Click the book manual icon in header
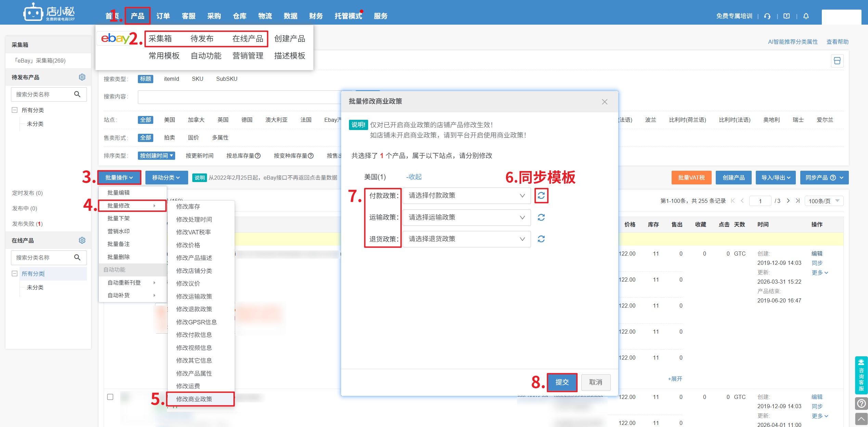The width and height of the screenshot is (868, 427). click(x=787, y=16)
